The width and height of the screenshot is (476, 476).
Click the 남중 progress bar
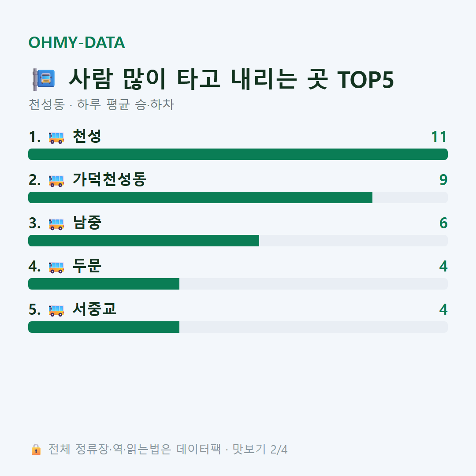tap(238, 241)
